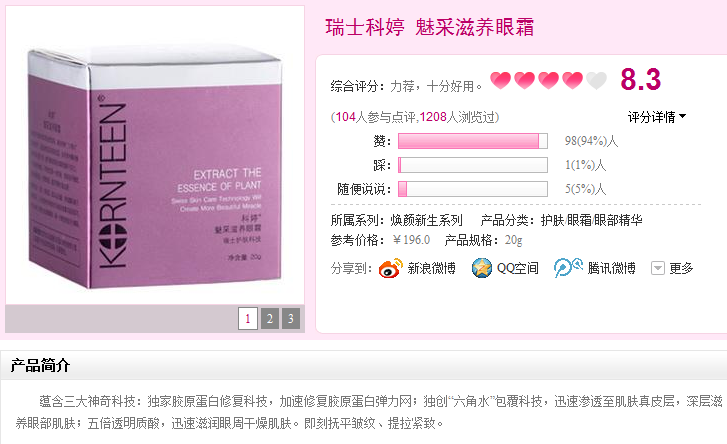Expand the 评分详情 dropdown

click(x=657, y=117)
